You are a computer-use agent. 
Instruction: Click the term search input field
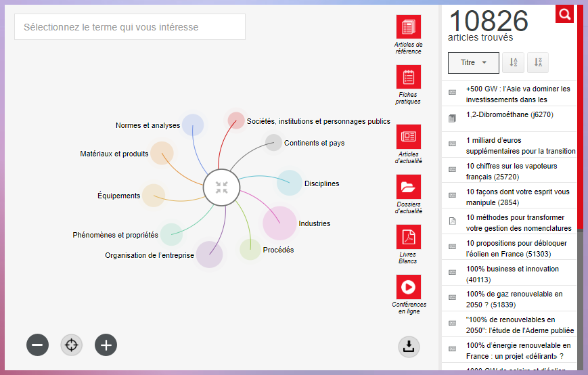coord(130,27)
